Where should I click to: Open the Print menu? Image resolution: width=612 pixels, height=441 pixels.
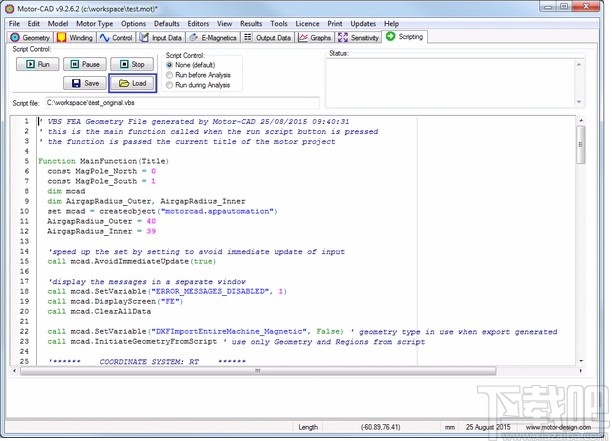coord(334,24)
